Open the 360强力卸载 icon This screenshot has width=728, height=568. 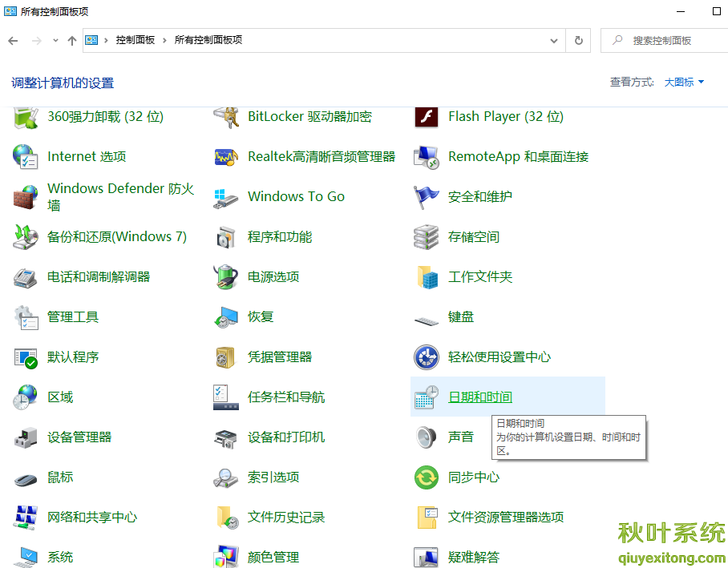click(x=26, y=117)
